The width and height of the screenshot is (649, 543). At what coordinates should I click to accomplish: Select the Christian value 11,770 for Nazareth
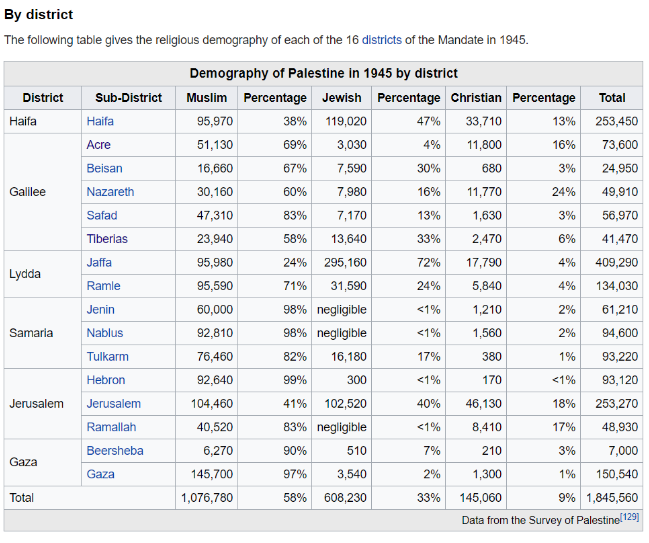(484, 192)
